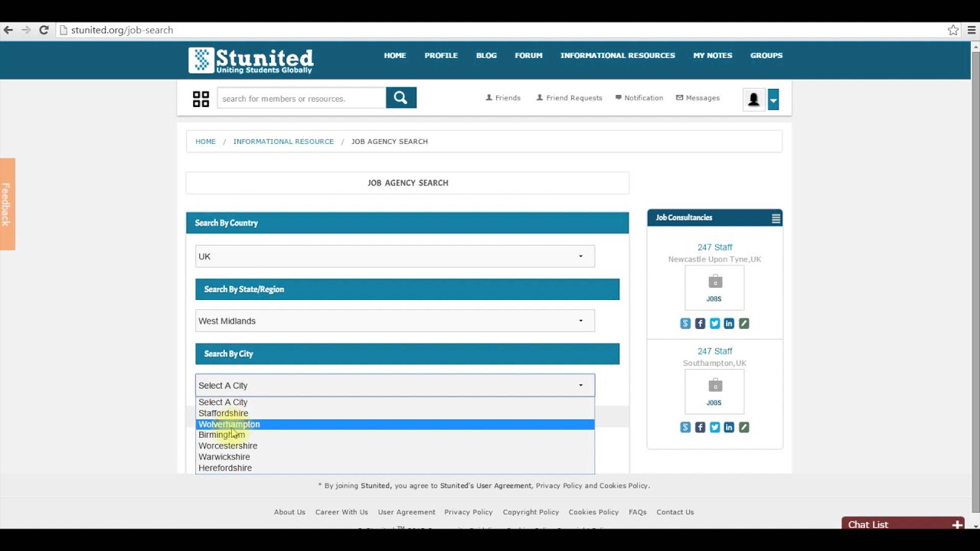Share Newcastle 247 Staff on Stunited
Image resolution: width=980 pixels, height=551 pixels.
click(x=685, y=324)
